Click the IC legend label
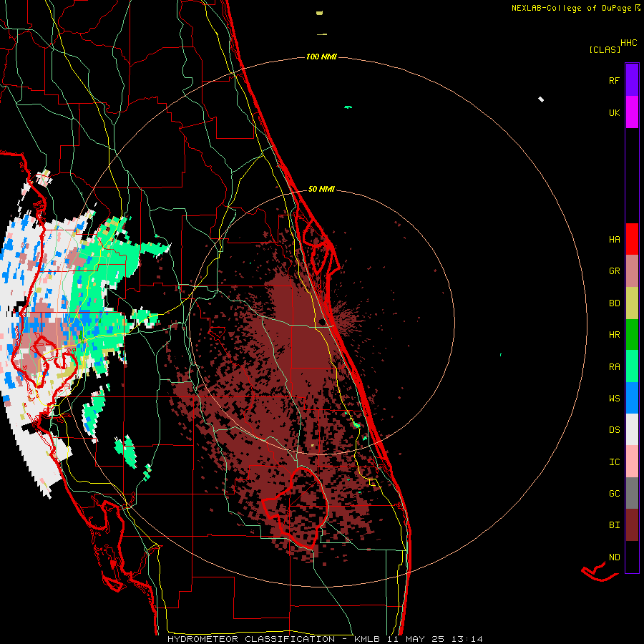 [x=614, y=462]
